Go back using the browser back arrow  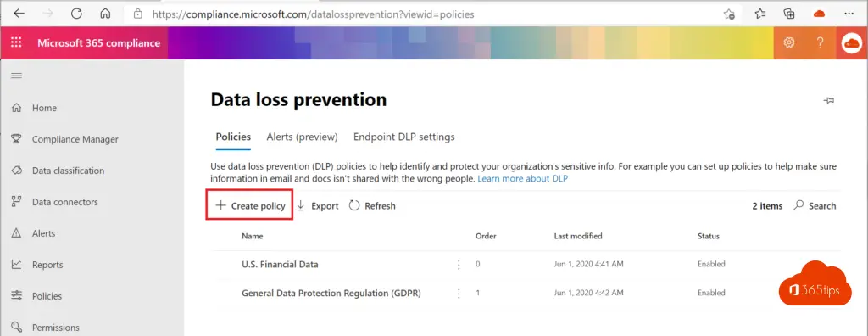tap(19, 14)
